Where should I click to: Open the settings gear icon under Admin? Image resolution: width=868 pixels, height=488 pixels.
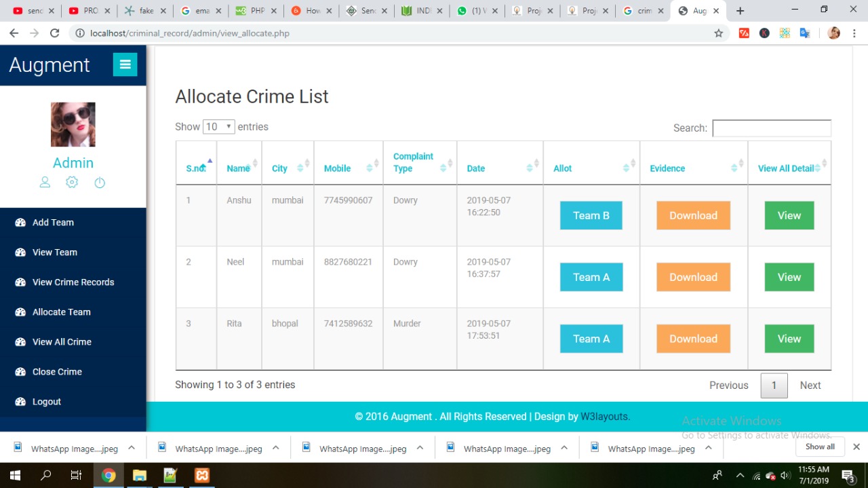pos(72,183)
